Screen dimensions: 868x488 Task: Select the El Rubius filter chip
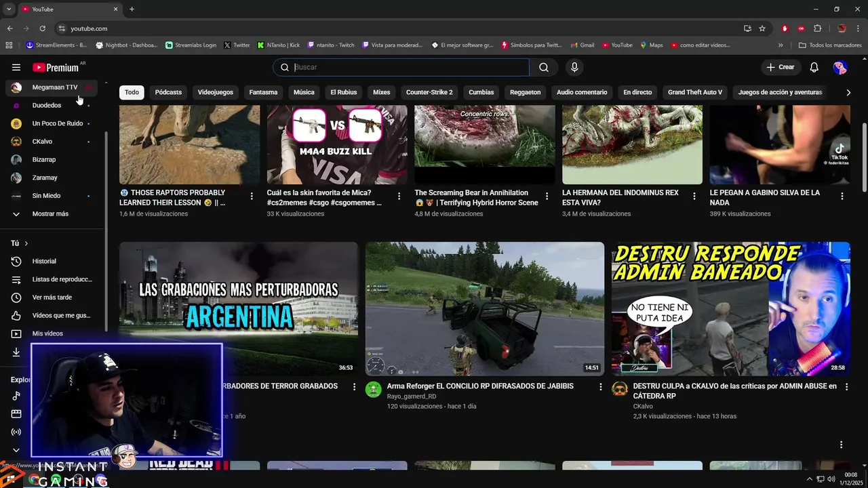343,92
